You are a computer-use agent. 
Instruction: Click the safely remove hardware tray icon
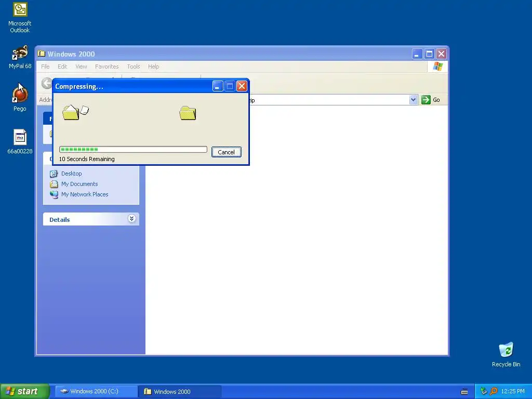484,391
